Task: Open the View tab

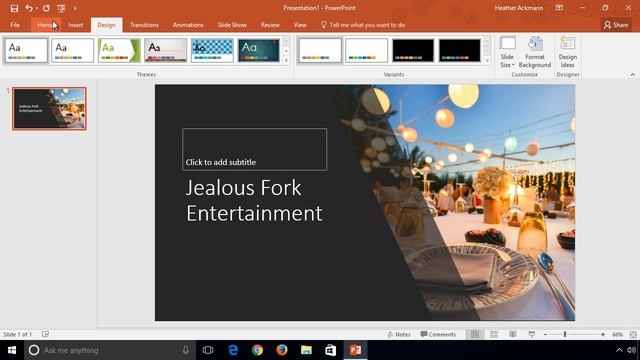Action: point(300,25)
